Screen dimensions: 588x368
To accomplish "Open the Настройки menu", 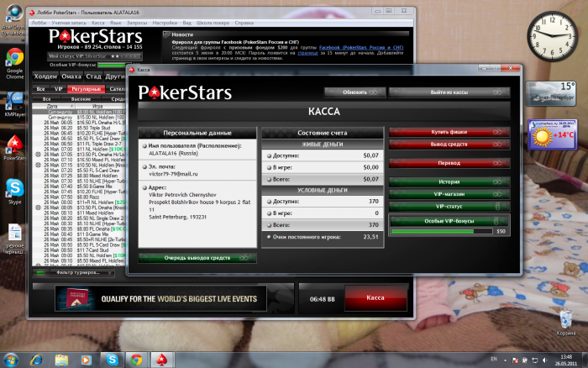I will (x=165, y=23).
